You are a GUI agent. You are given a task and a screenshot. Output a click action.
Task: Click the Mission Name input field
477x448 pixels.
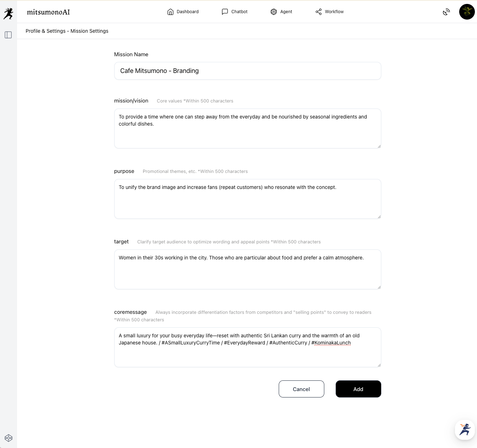point(248,71)
